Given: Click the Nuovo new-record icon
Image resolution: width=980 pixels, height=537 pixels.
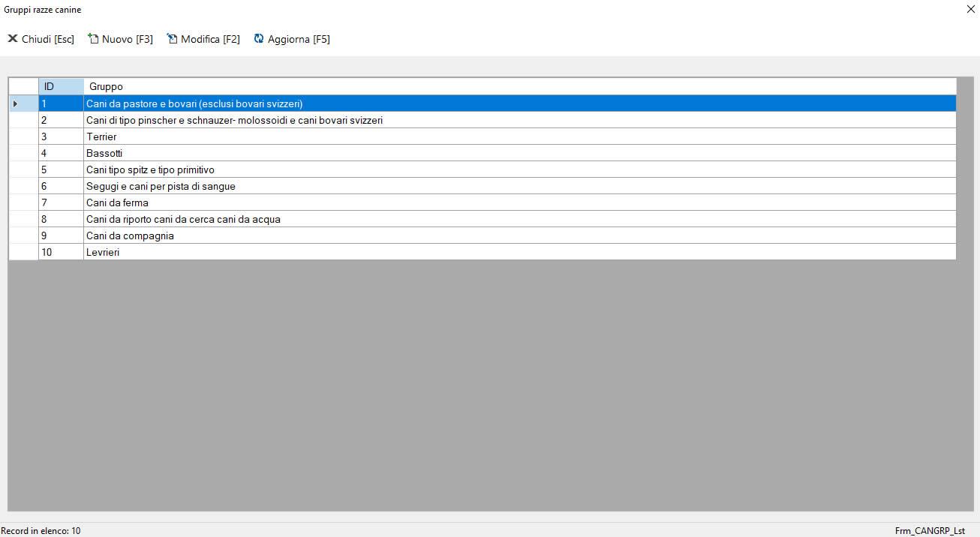Looking at the screenshot, I should pyautogui.click(x=94, y=38).
